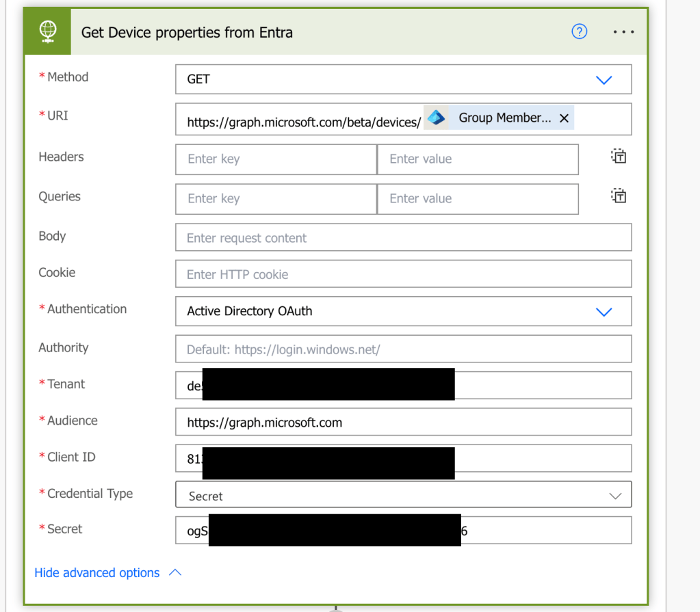Open the three-dot action menu

(623, 32)
